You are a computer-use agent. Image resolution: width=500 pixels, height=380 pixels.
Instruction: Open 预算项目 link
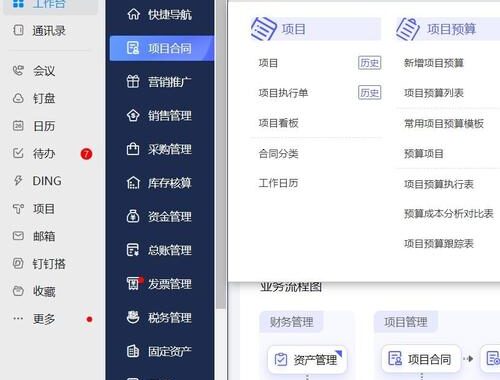click(424, 153)
